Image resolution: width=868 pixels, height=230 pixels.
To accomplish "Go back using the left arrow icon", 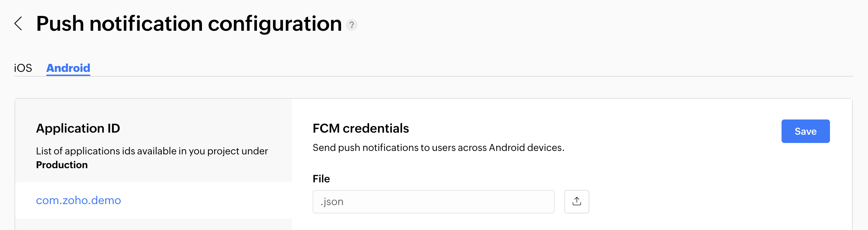I will coord(19,24).
